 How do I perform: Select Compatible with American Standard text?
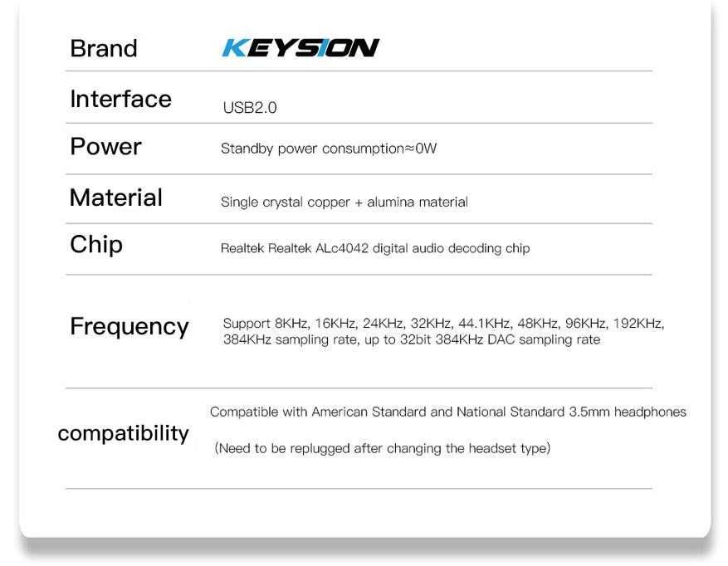click(448, 412)
